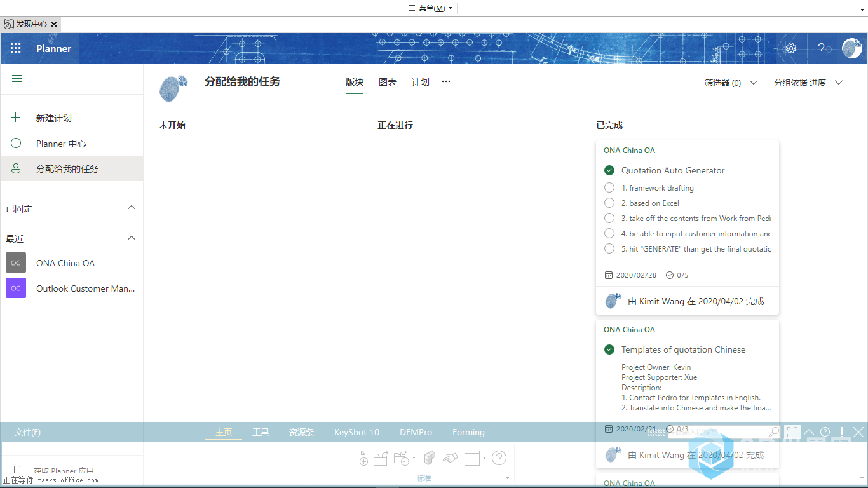Open the 文件(F) menu
This screenshot has height=488, width=868.
point(27,432)
